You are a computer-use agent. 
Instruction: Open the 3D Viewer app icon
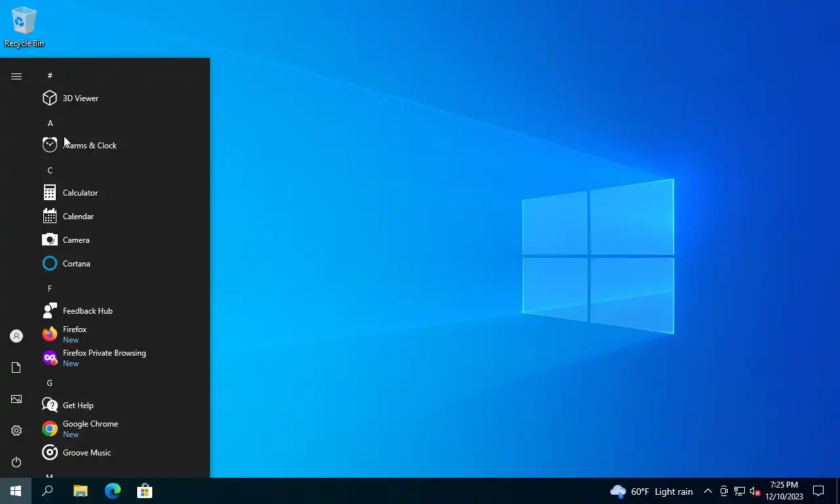(50, 98)
